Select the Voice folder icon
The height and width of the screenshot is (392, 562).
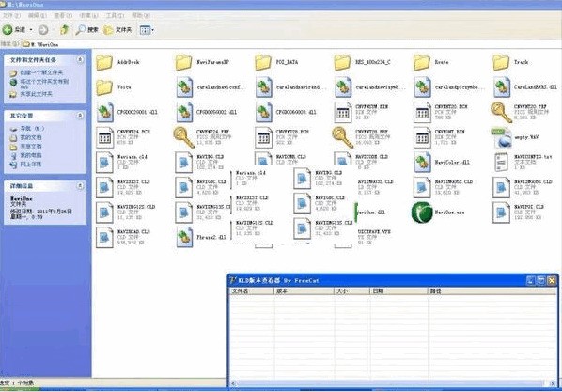pos(104,87)
